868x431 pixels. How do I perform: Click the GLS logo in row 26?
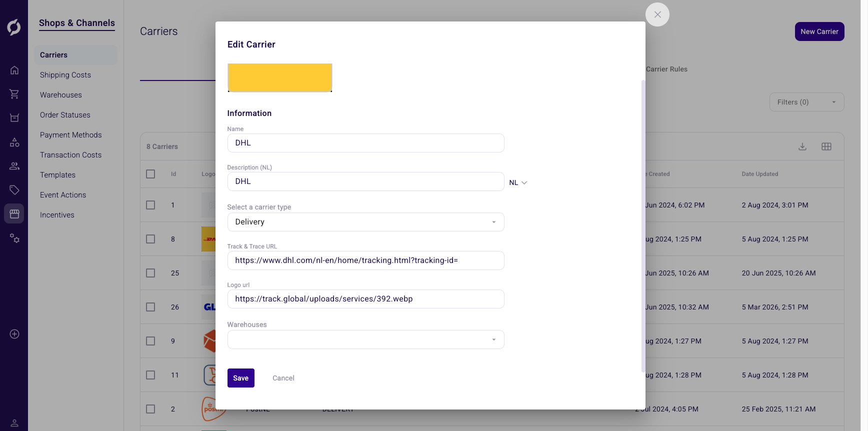(x=209, y=307)
